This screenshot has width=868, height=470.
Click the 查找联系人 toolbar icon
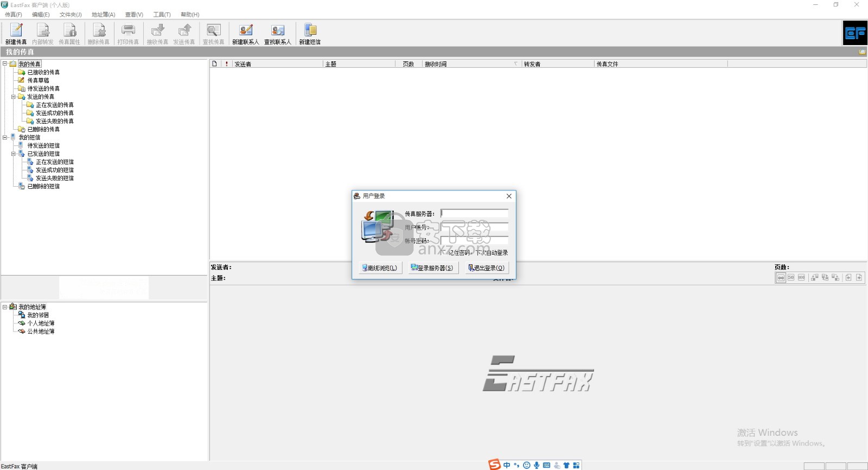(278, 34)
